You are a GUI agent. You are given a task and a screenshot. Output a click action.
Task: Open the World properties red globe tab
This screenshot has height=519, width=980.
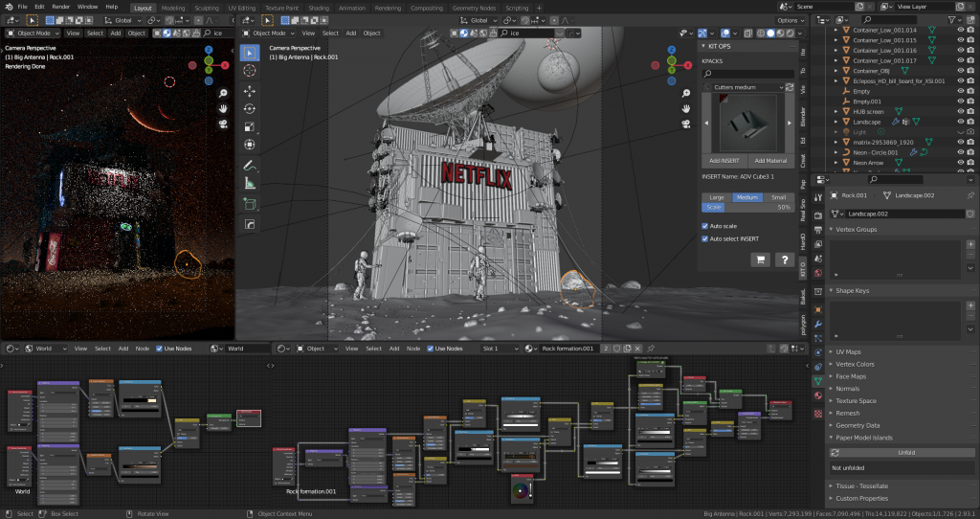(x=818, y=273)
